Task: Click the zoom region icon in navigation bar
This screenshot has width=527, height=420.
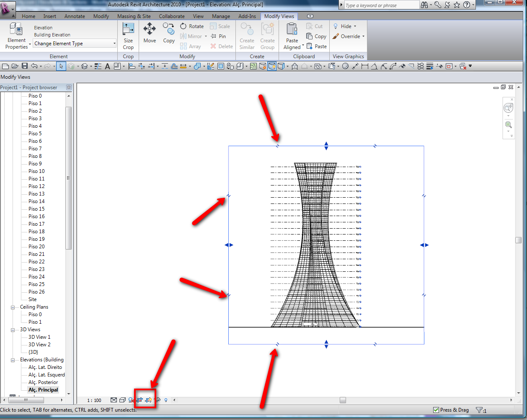Action: click(x=508, y=125)
